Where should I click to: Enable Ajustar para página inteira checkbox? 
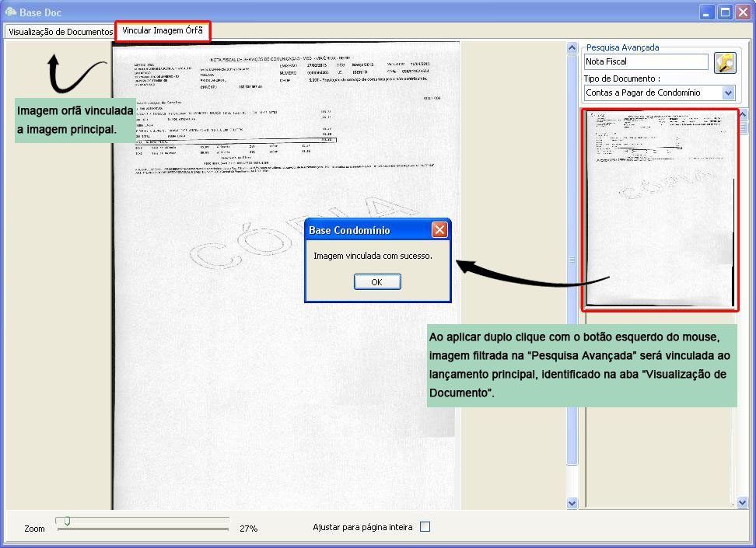pos(425,527)
